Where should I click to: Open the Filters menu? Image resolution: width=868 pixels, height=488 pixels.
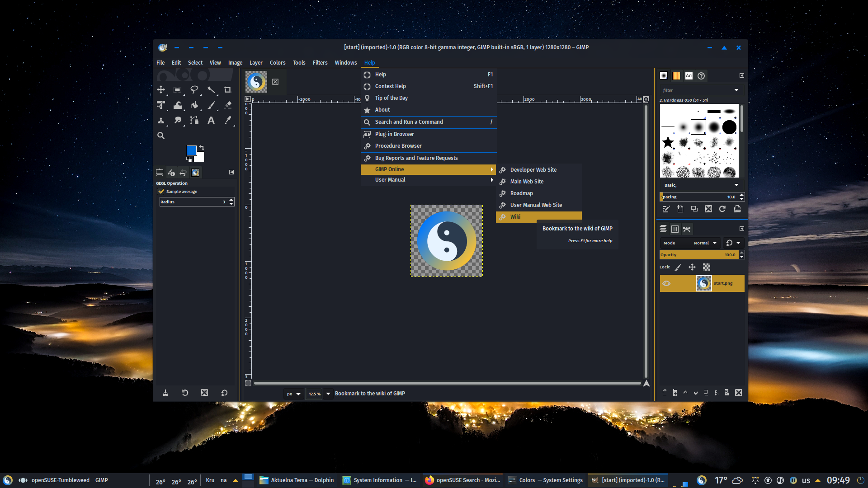pyautogui.click(x=320, y=63)
